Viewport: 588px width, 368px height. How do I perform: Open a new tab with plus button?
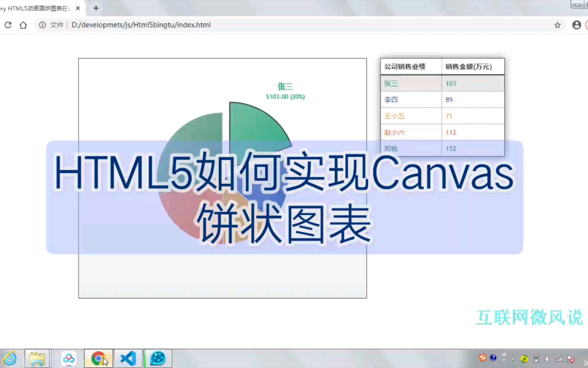[96, 8]
